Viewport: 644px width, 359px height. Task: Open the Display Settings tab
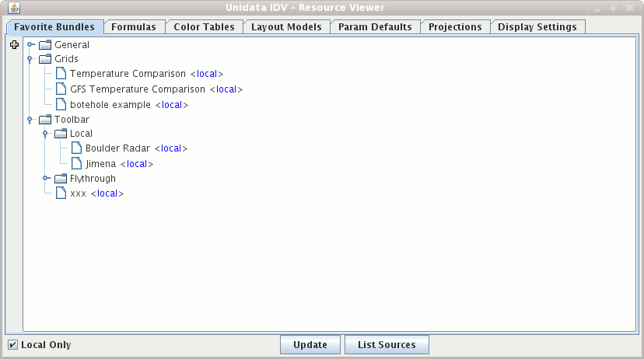(537, 26)
